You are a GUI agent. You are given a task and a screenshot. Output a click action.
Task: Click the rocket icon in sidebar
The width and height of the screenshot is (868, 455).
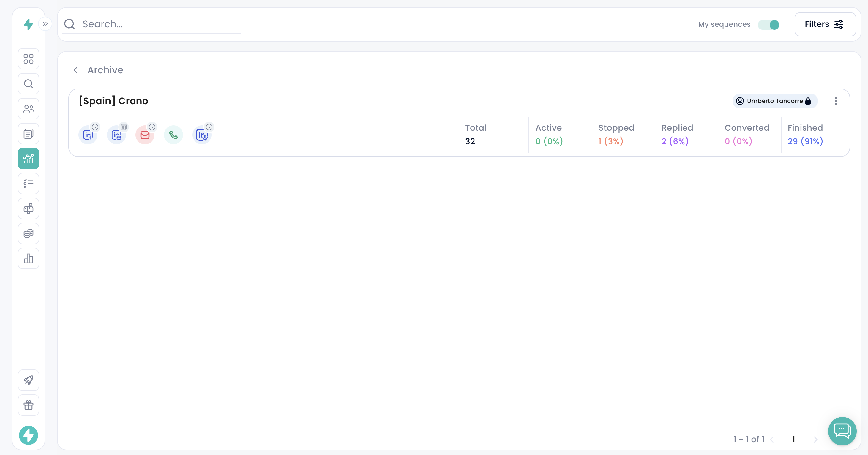click(x=29, y=380)
